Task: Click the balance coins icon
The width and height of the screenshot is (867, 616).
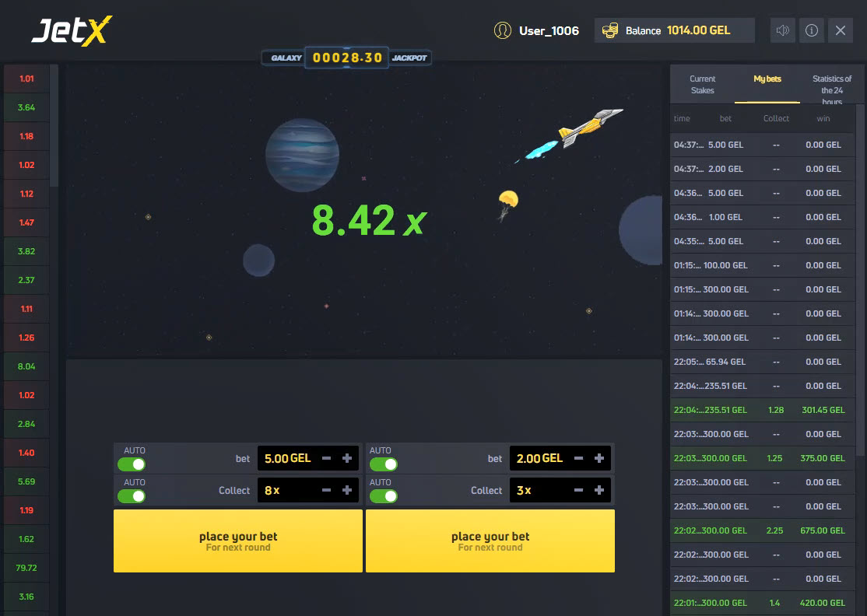Action: point(611,30)
